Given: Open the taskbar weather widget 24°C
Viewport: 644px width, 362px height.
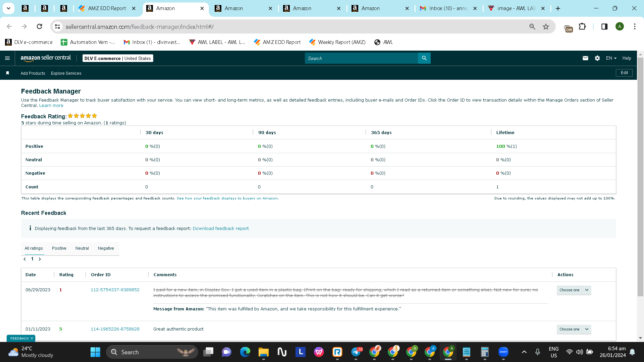Looking at the screenshot, I should (x=31, y=352).
